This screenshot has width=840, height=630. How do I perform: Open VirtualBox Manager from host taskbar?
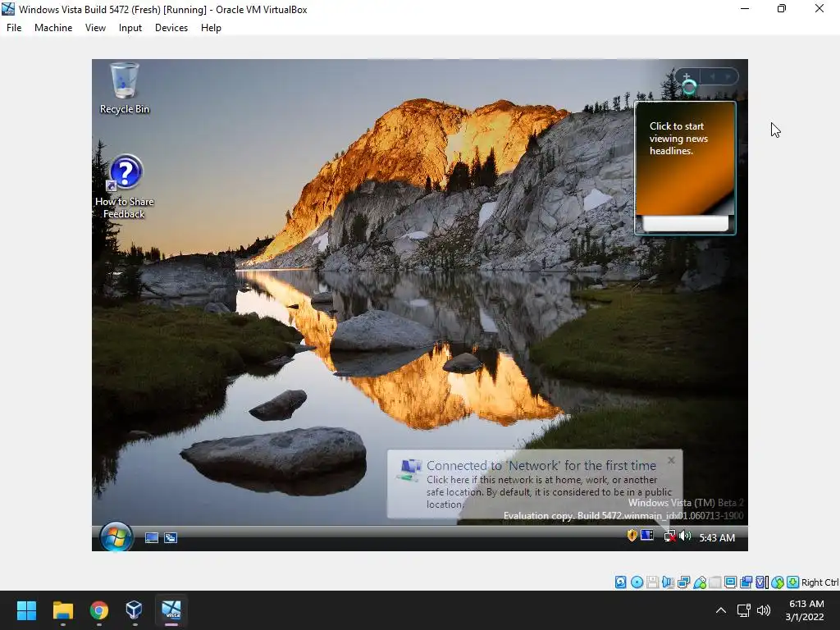pyautogui.click(x=134, y=610)
